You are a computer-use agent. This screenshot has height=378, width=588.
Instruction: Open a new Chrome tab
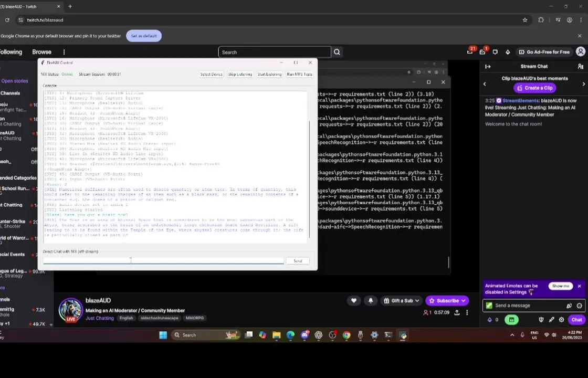coord(70,6)
